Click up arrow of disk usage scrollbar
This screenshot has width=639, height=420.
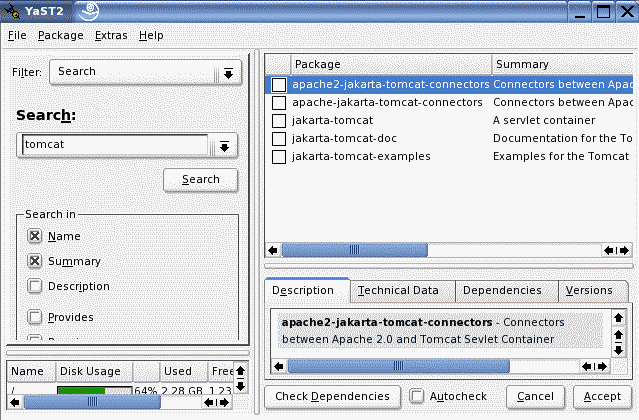(240, 371)
